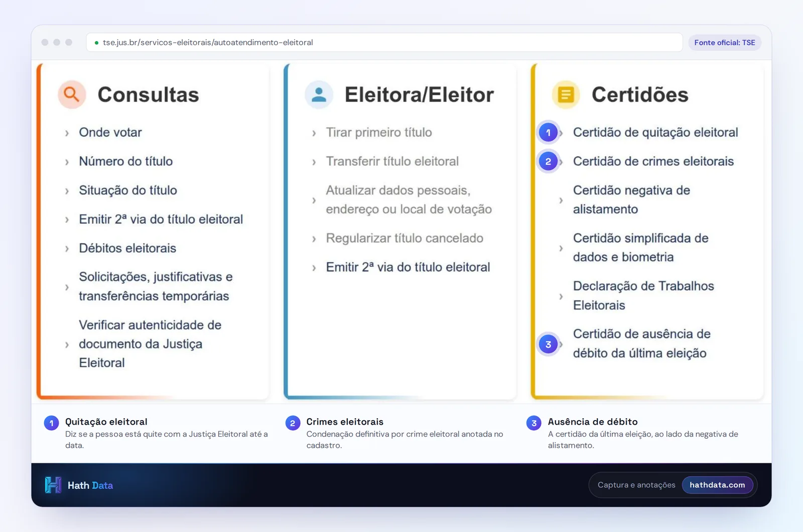Open Solicitações, justificativas e transferências temporárias
Screen dimensions: 803x532
(x=156, y=286)
